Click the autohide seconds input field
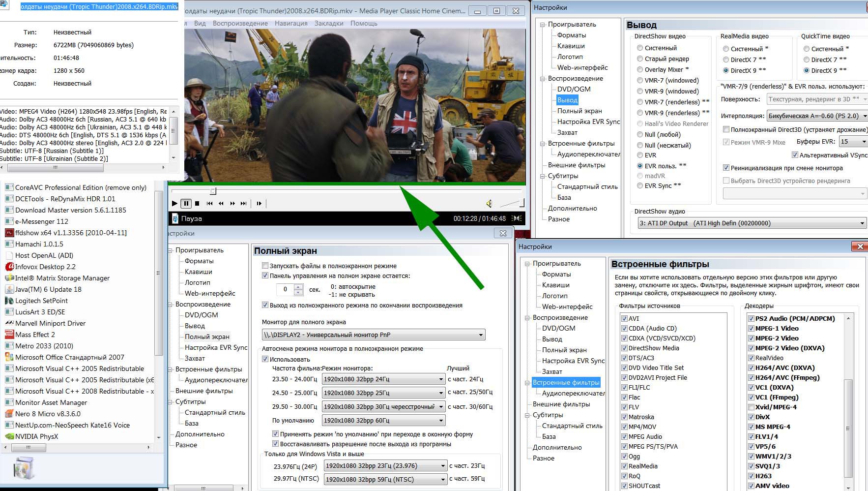Viewport: 868px width, 491px height. (x=285, y=290)
